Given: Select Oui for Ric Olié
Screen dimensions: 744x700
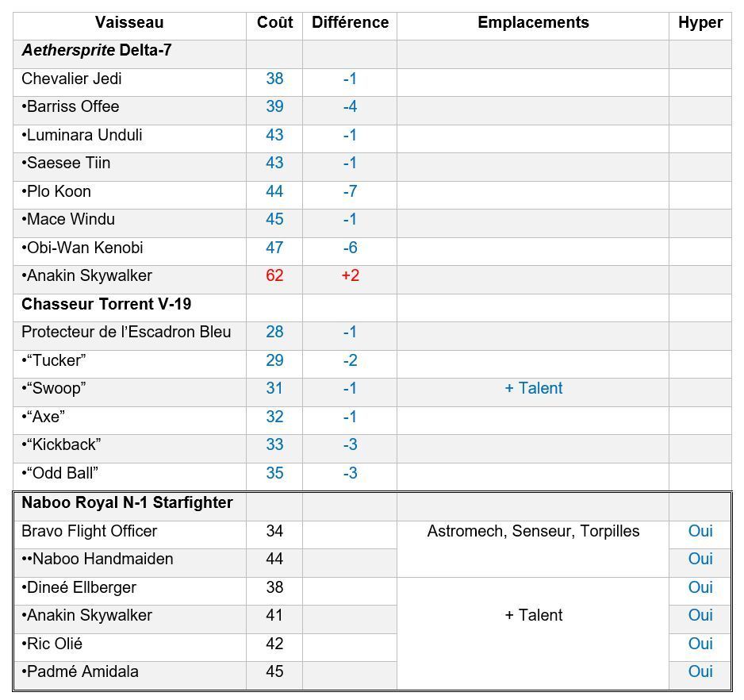Looking at the screenshot, I should click(700, 644).
